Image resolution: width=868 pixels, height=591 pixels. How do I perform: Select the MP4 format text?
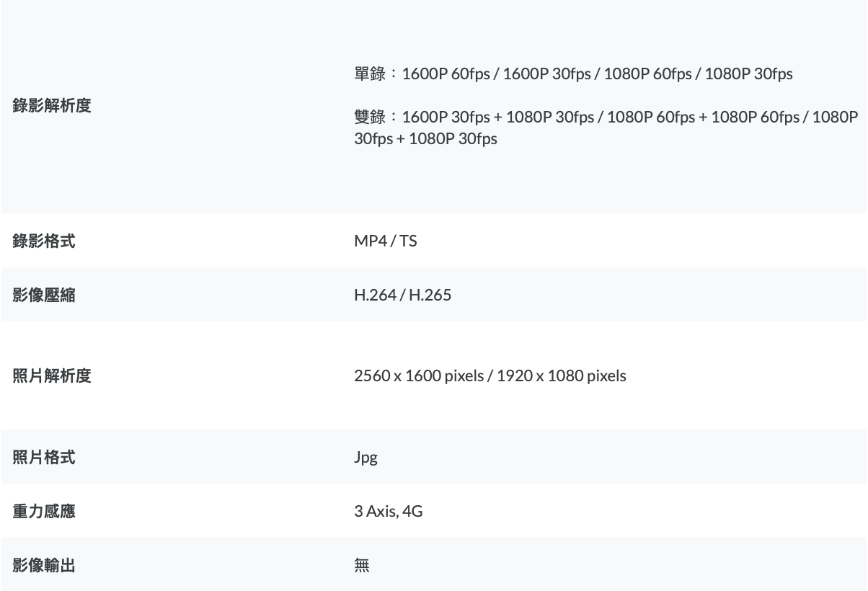point(370,241)
